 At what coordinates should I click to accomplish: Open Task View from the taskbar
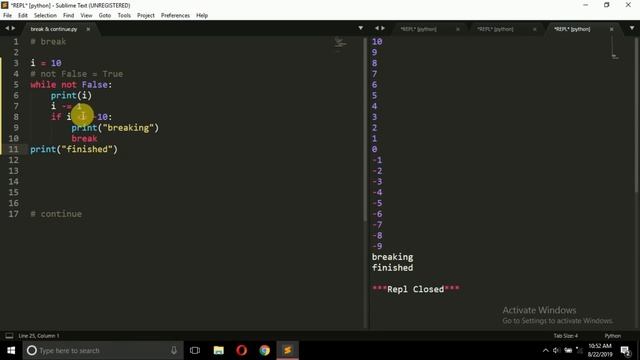(x=195, y=350)
